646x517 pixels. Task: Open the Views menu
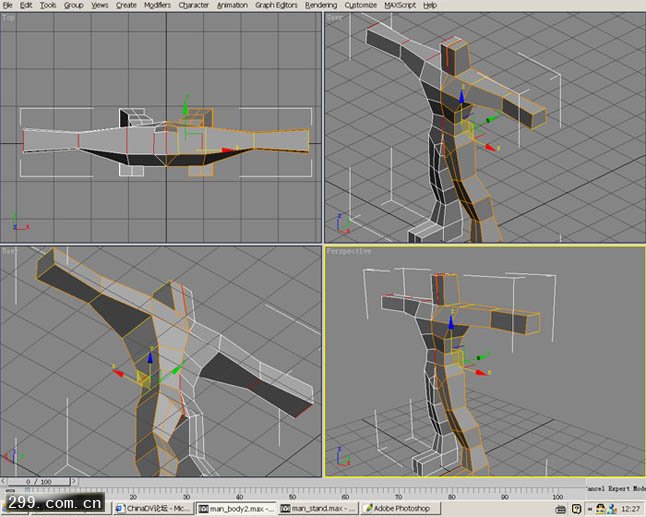click(x=100, y=5)
